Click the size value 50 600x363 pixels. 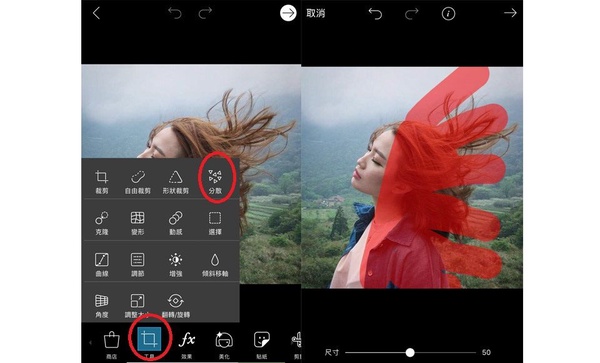pyautogui.click(x=486, y=352)
